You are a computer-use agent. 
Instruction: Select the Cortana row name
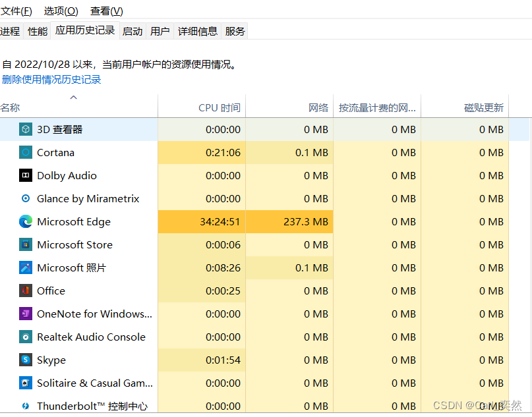55,153
